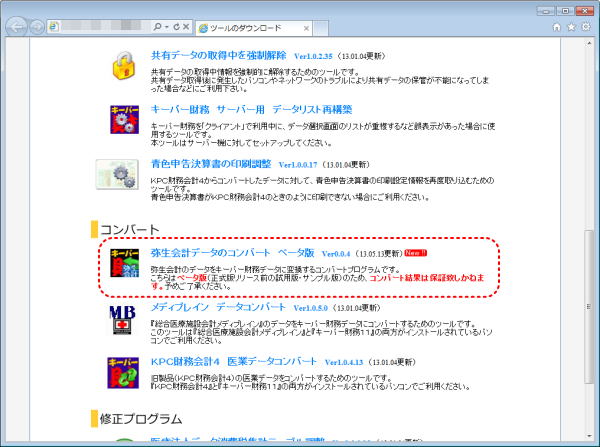The image size is (600, 447).
Task: Open the Tools gear icon
Action: click(x=586, y=27)
